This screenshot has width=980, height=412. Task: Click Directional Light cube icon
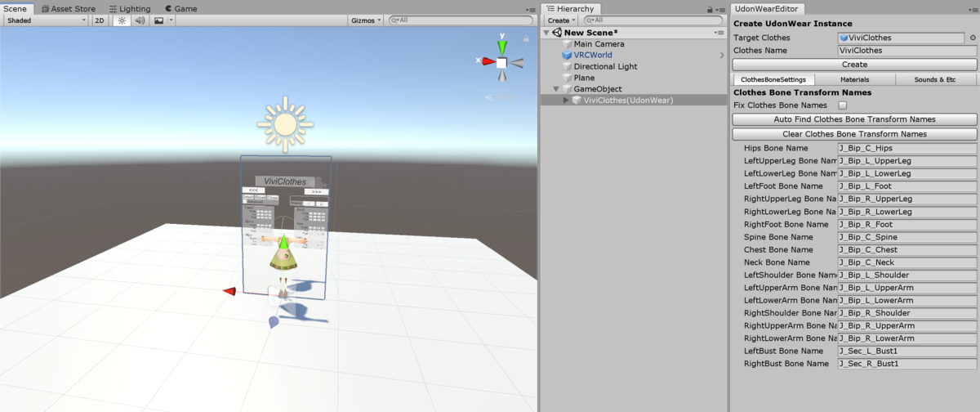click(x=567, y=67)
